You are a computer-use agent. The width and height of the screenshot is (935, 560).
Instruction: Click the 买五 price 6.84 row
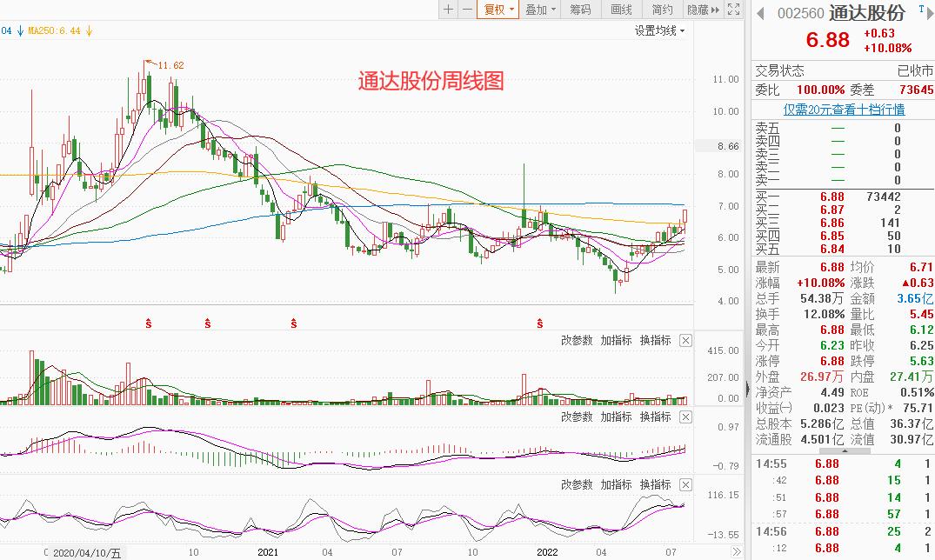pyautogui.click(x=843, y=250)
